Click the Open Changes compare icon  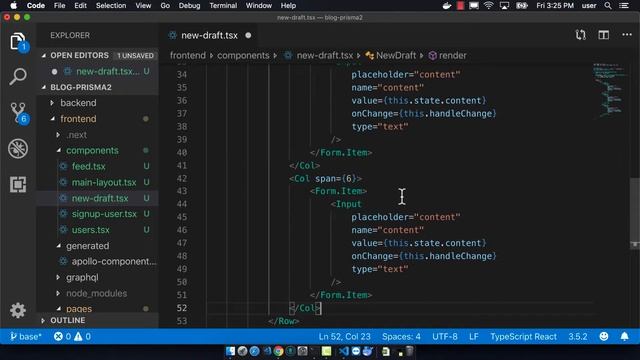[580, 35]
